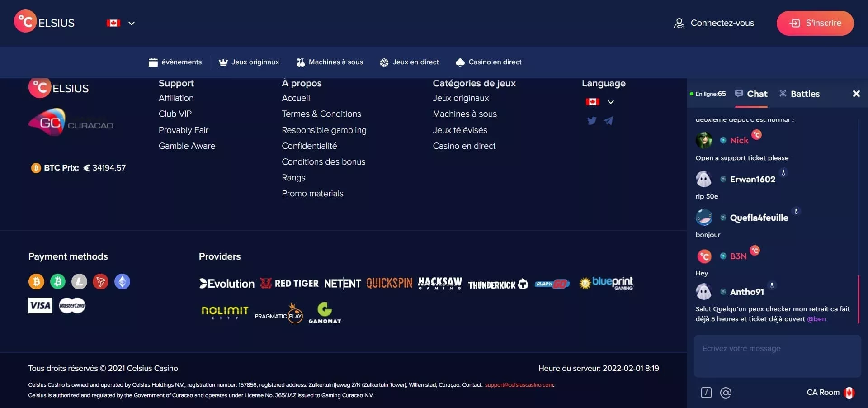Image resolution: width=868 pixels, height=408 pixels.
Task: Click the orange Bitcoin payment icon
Action: (36, 282)
